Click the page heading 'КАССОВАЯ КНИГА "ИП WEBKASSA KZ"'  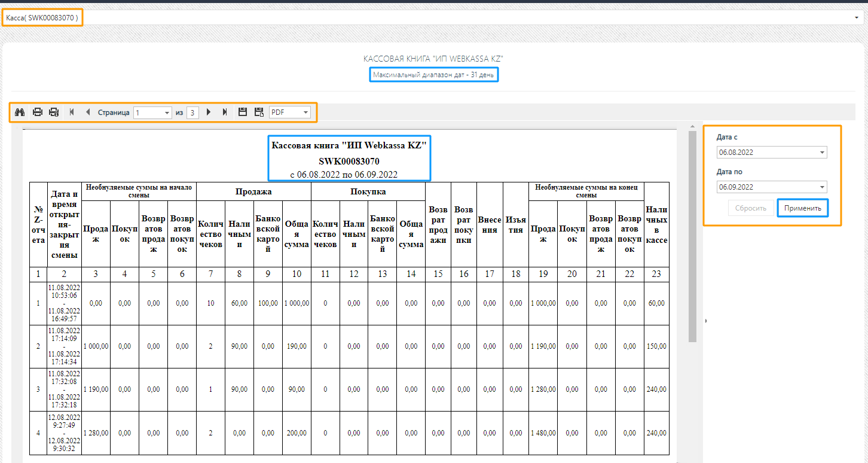coord(433,59)
